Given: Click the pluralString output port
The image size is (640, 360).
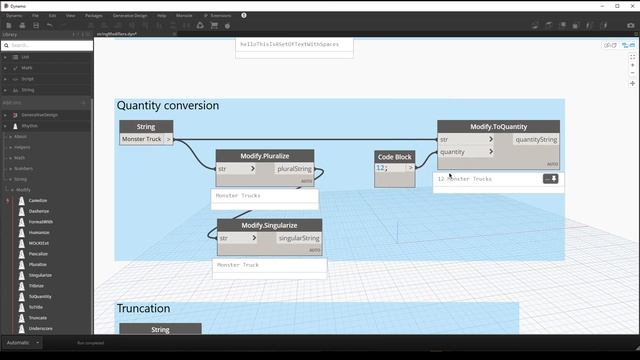Looking at the screenshot, I should point(294,169).
